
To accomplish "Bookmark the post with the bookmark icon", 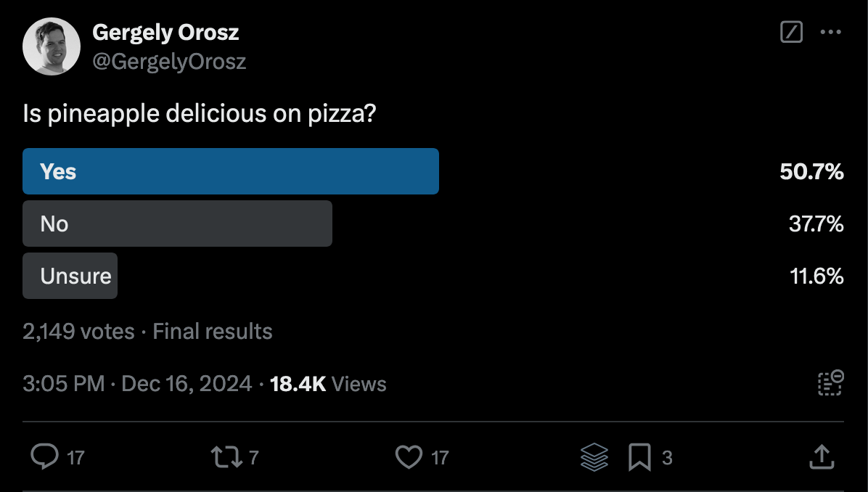I will 639,457.
